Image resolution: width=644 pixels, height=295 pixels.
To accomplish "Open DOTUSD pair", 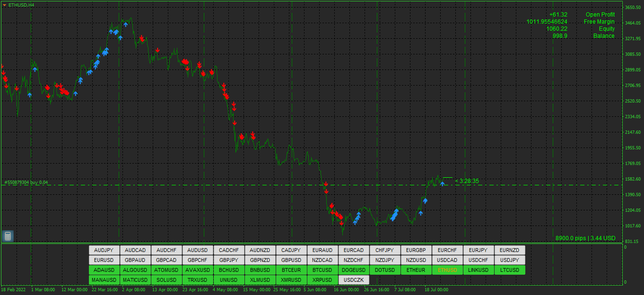I will click(x=384, y=270).
